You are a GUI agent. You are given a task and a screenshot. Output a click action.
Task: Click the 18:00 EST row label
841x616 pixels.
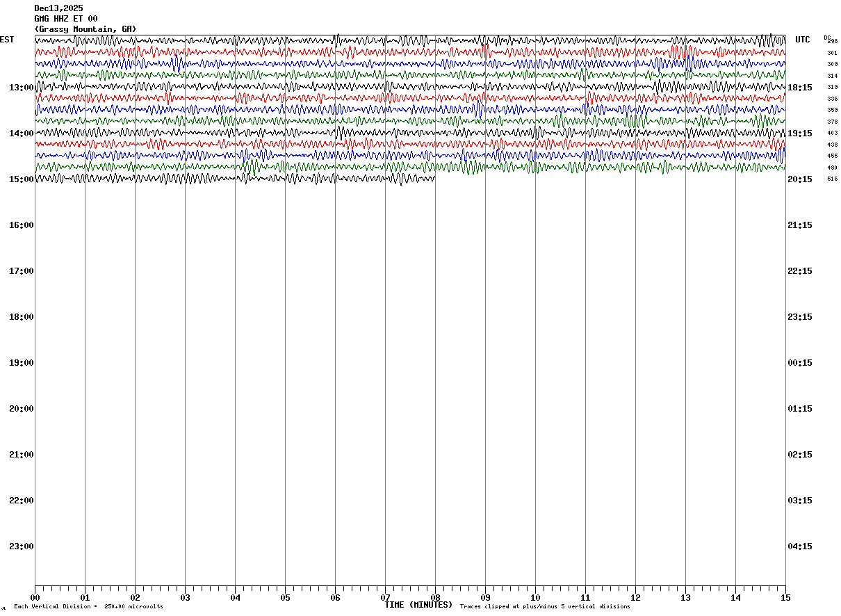(x=22, y=317)
